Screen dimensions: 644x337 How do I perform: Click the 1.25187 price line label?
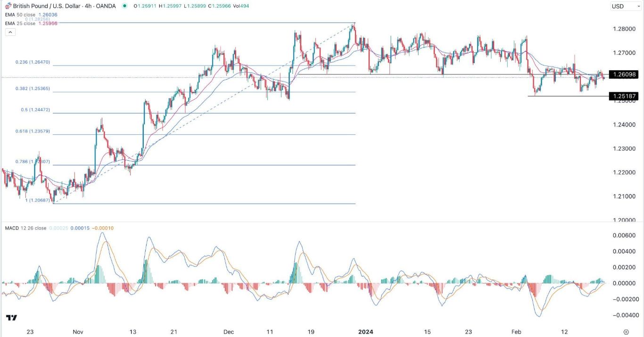click(x=623, y=96)
